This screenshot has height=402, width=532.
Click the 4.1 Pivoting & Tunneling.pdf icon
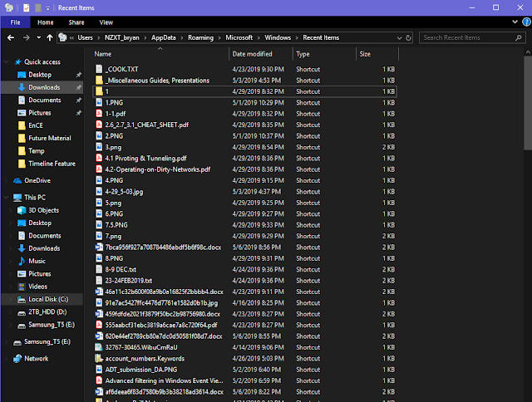pyautogui.click(x=99, y=159)
